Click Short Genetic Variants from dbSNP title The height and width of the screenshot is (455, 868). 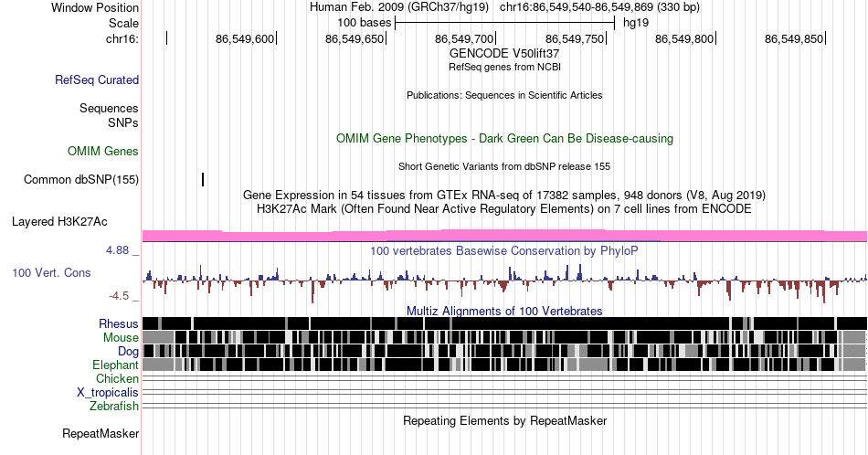point(504,166)
